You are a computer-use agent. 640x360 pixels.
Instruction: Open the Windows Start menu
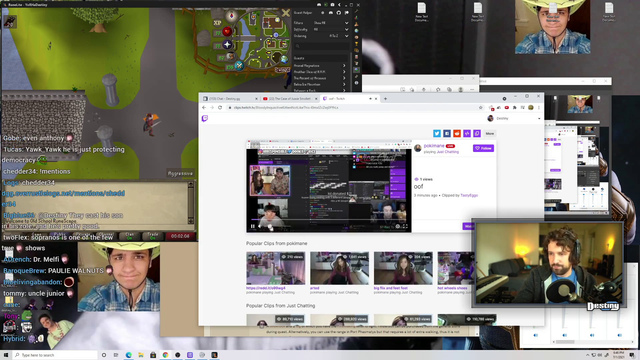pos(6,355)
